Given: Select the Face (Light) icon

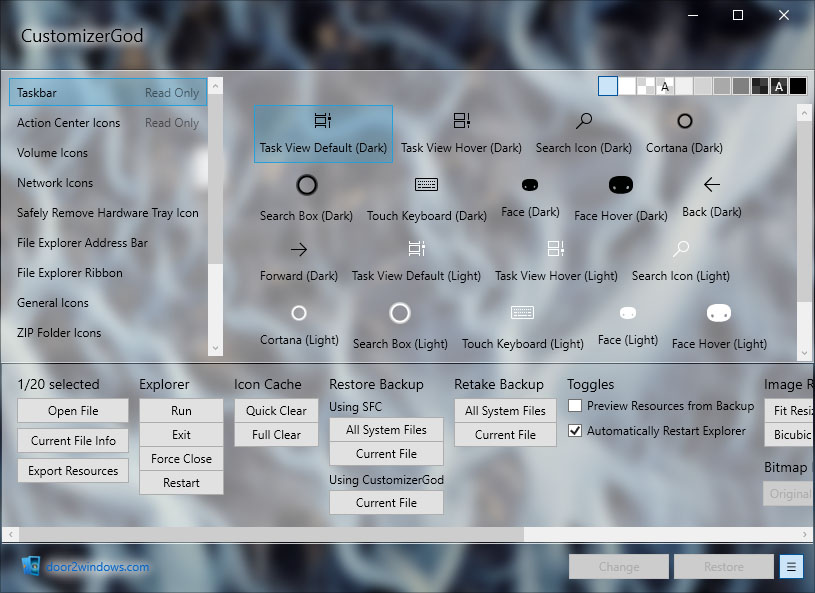Looking at the screenshot, I should pyautogui.click(x=628, y=325).
